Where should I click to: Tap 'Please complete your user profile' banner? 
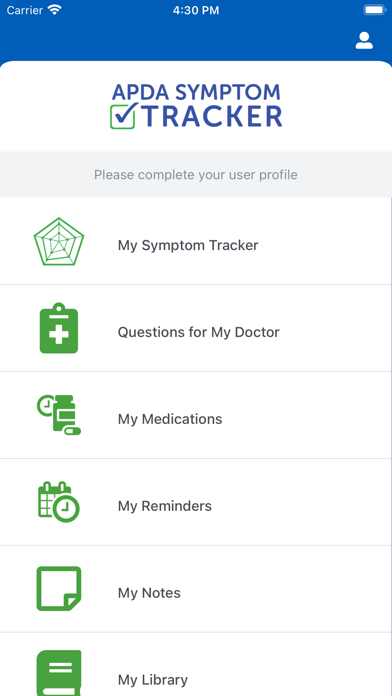(196, 174)
